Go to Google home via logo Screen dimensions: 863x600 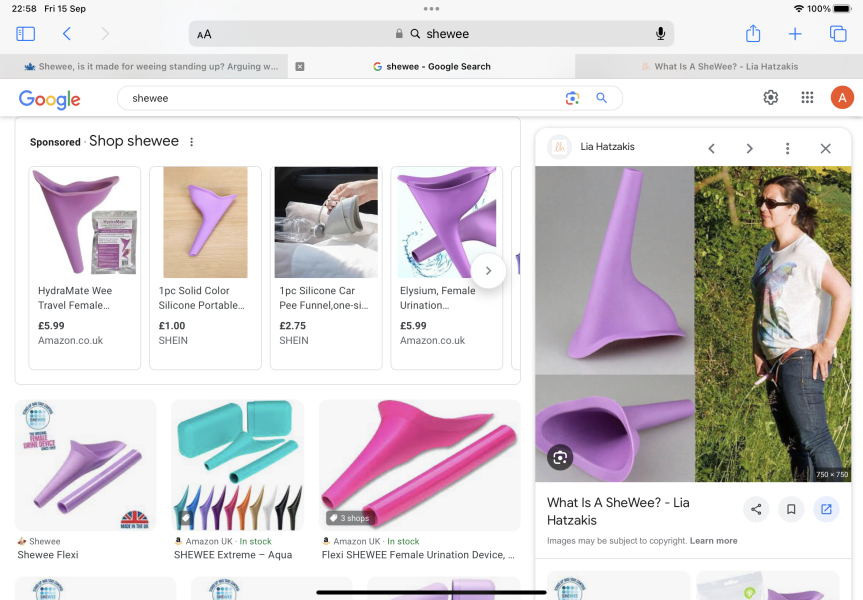click(50, 99)
